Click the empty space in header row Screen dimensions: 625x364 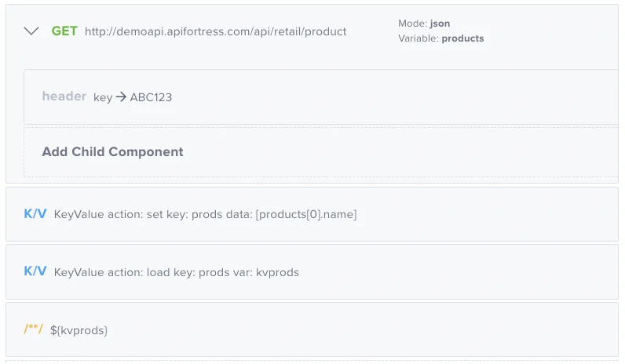click(x=393, y=97)
